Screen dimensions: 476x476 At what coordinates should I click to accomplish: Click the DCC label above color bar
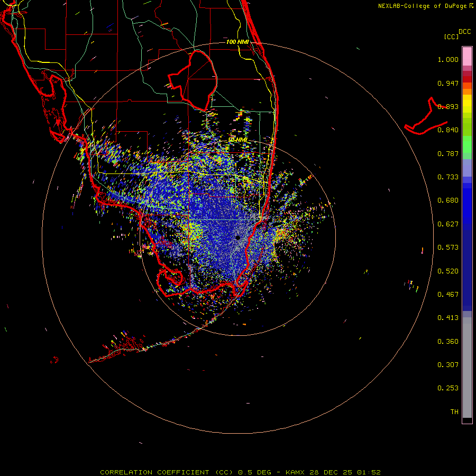point(464,32)
